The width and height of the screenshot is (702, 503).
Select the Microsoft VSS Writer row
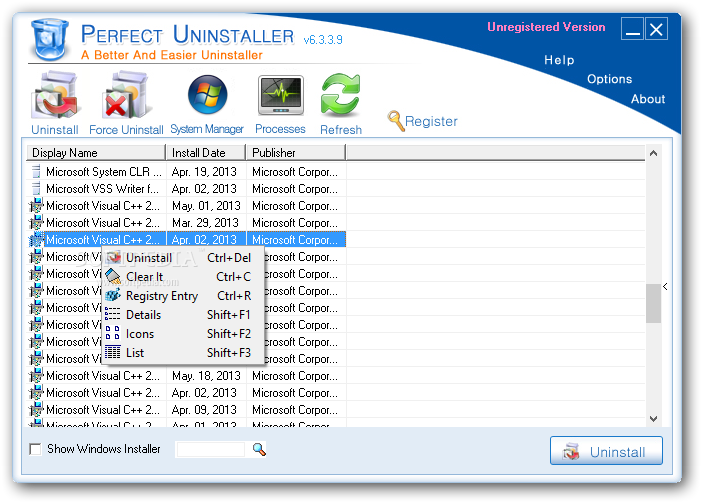tap(186, 189)
